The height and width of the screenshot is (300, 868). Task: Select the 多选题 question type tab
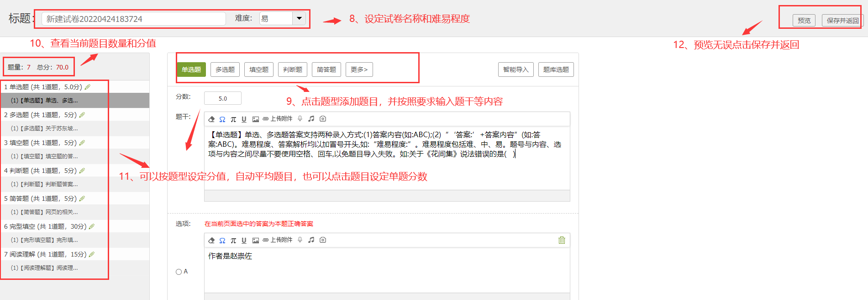[x=225, y=70]
